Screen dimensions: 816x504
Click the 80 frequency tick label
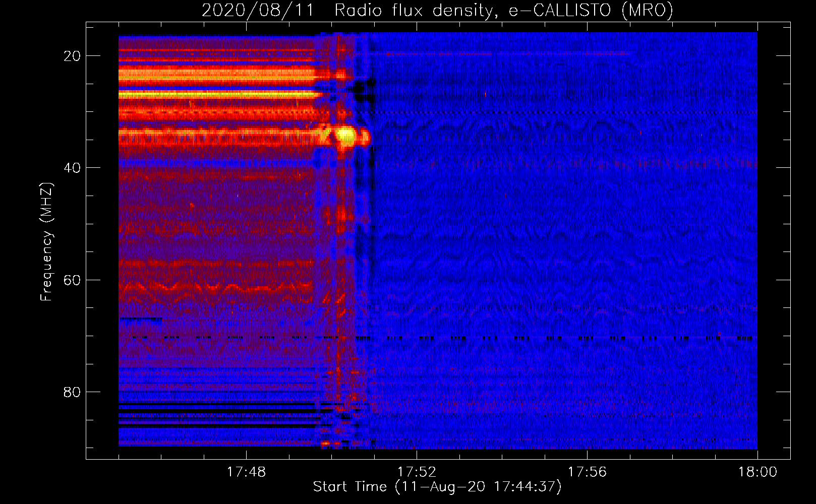[72, 392]
